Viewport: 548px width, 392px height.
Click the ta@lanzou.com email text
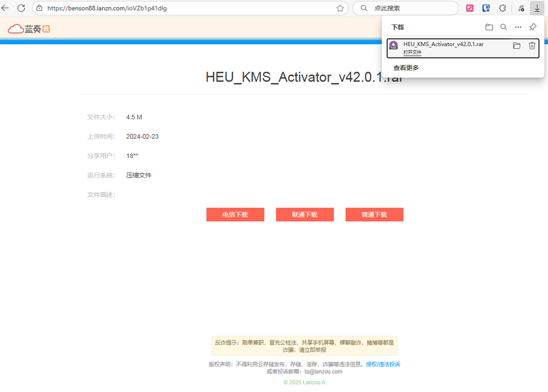point(323,371)
